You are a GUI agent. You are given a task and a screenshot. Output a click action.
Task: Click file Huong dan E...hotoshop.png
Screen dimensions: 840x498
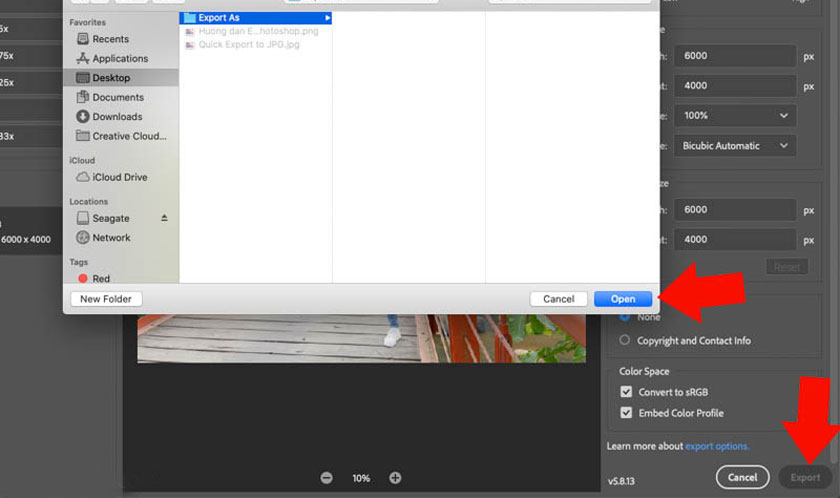point(252,31)
